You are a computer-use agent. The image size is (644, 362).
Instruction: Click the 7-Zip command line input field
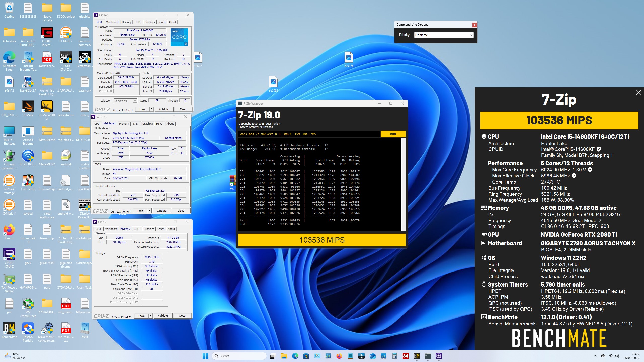point(309,134)
